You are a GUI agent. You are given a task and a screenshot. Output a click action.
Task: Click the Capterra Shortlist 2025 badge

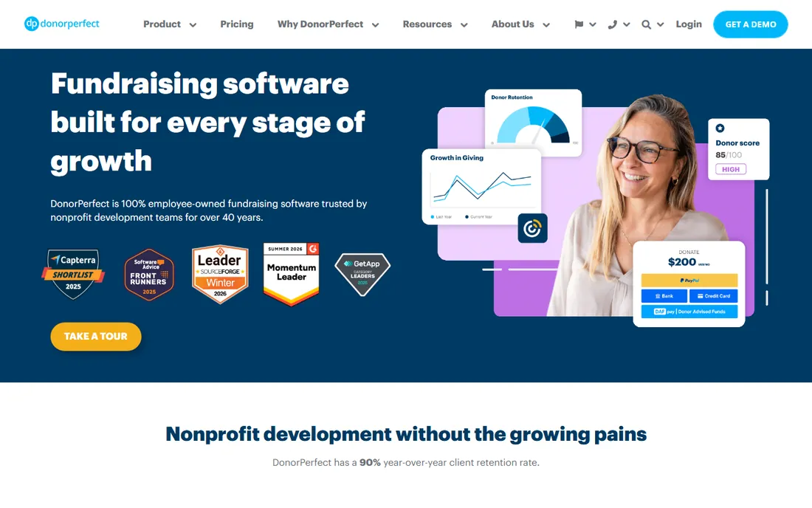pos(74,275)
